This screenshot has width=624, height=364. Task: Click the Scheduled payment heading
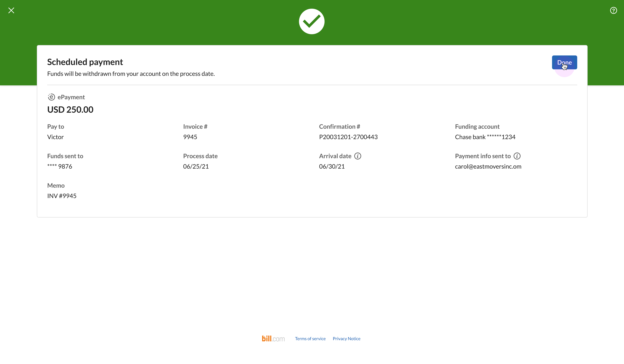(85, 62)
